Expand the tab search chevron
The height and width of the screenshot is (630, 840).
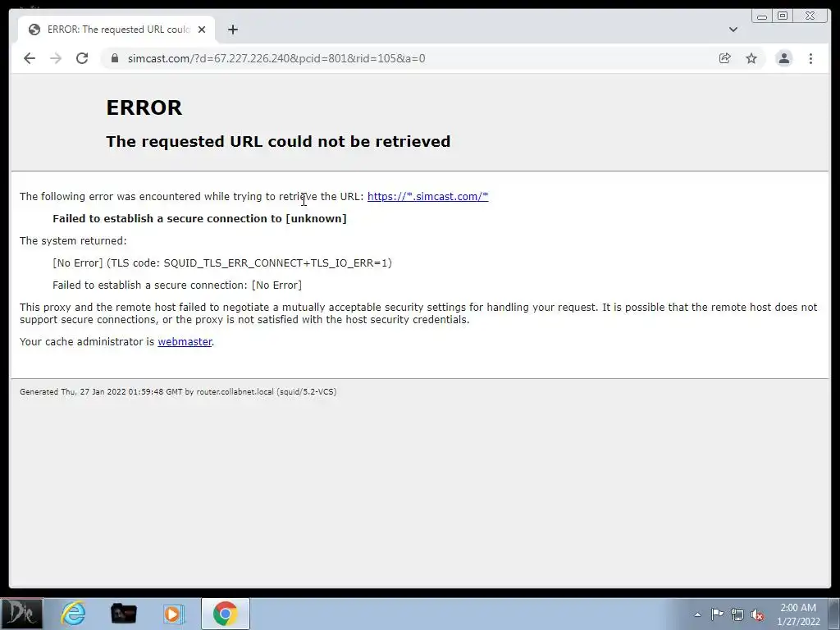coord(733,30)
